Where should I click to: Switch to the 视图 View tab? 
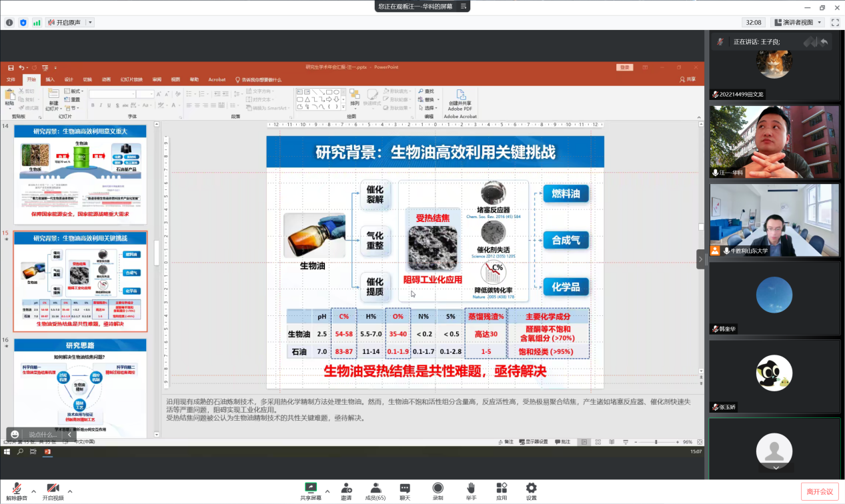point(175,79)
